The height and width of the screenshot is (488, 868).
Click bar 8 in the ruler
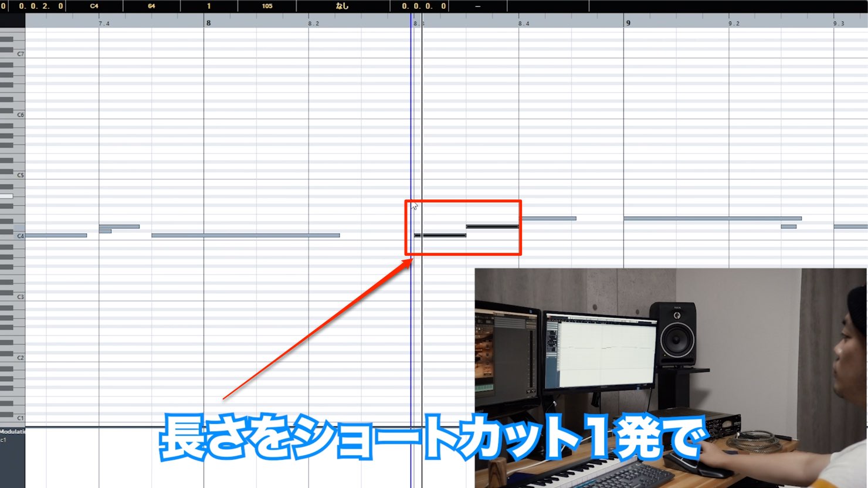click(x=208, y=23)
